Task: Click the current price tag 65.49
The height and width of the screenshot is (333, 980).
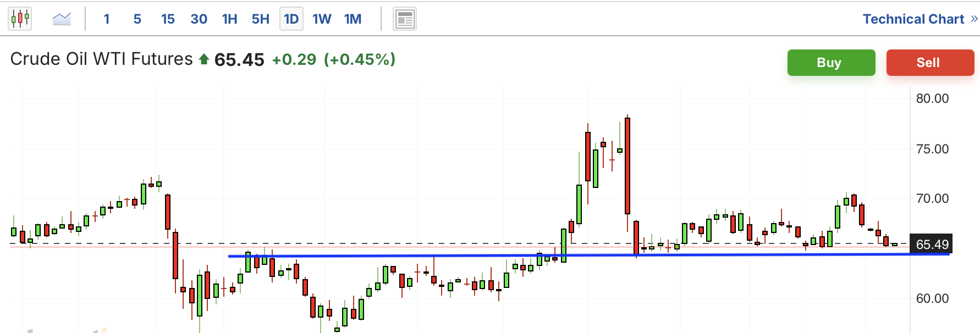Action: [932, 244]
